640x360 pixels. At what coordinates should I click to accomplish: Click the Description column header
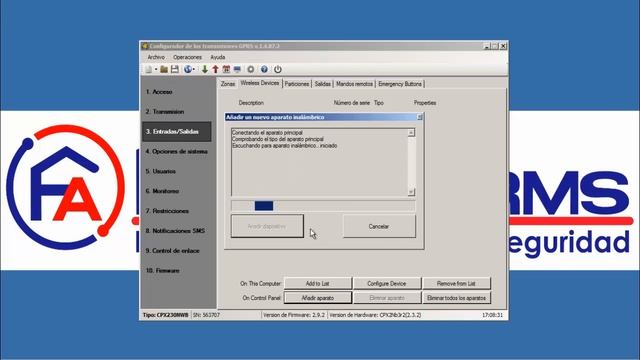click(251, 103)
